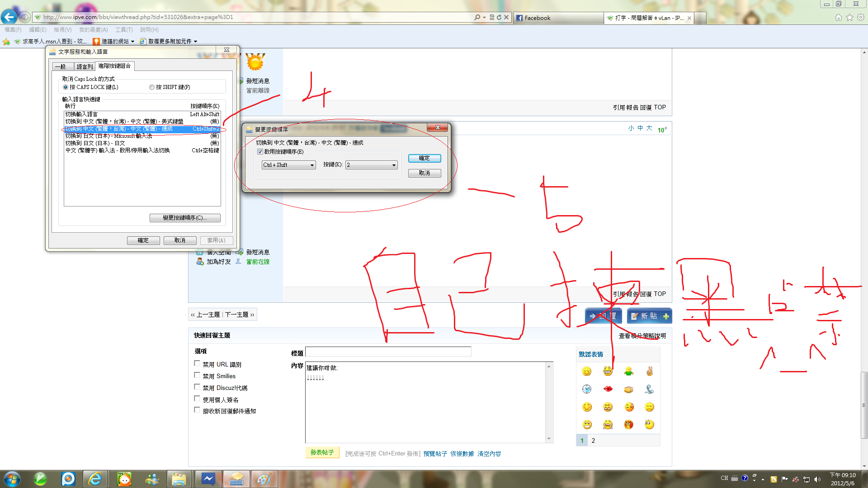Switch to the 語言列 tab

coord(85,66)
